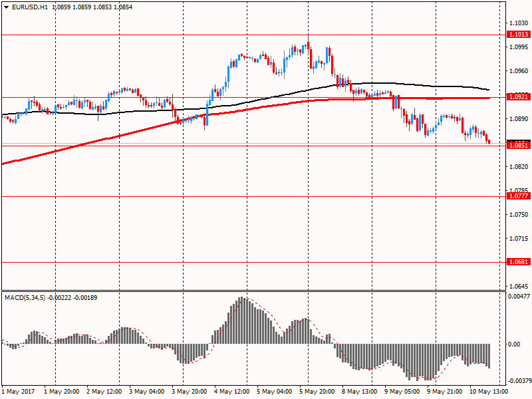Click the 1.0995 price scale value
Image resolution: width=532 pixels, height=399 pixels.
(x=519, y=47)
